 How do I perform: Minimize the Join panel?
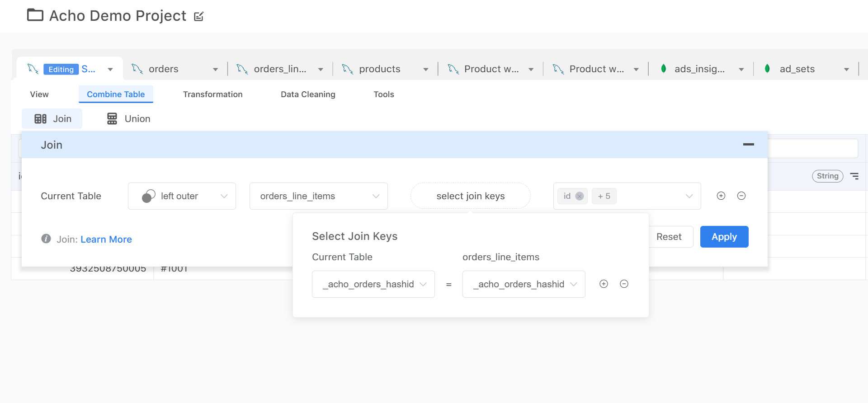[x=748, y=145]
